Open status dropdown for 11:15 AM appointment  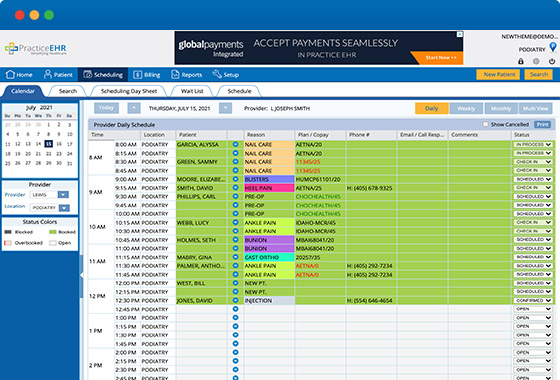tap(533, 257)
